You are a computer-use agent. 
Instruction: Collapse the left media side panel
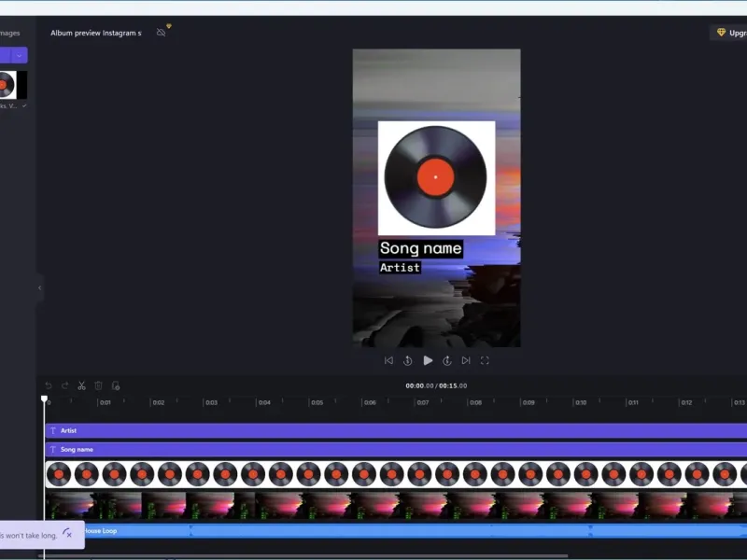point(39,287)
